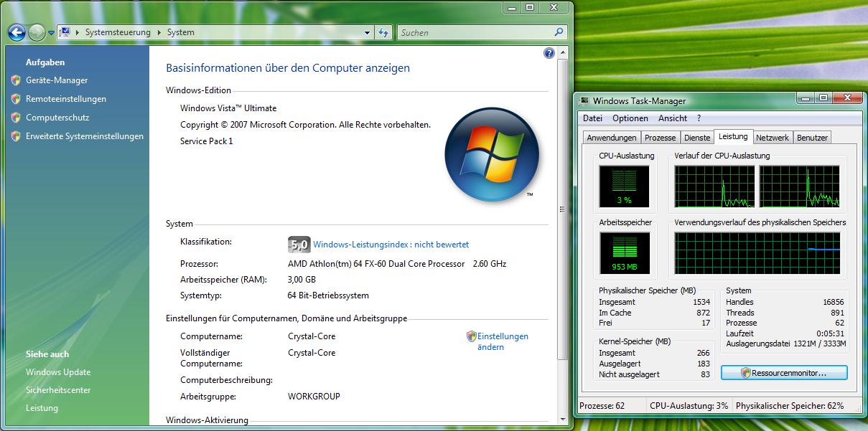Click the Windows Vista logo orb
Viewport: 868px width, 431px height.
coord(491,155)
